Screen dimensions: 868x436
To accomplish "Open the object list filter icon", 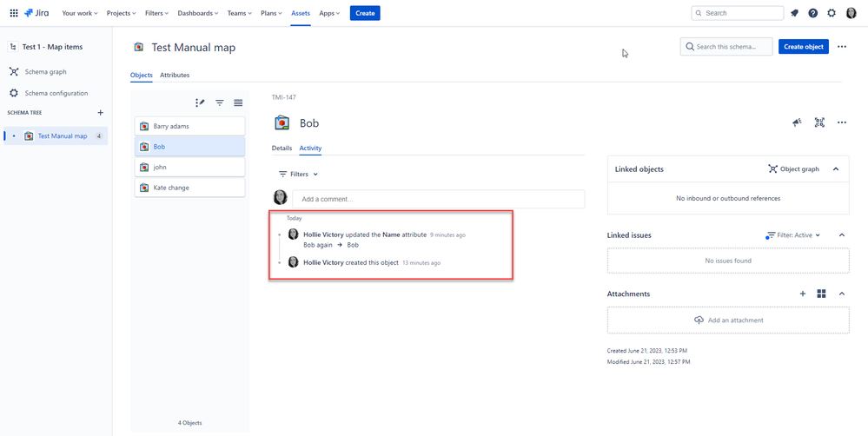I will tap(220, 102).
